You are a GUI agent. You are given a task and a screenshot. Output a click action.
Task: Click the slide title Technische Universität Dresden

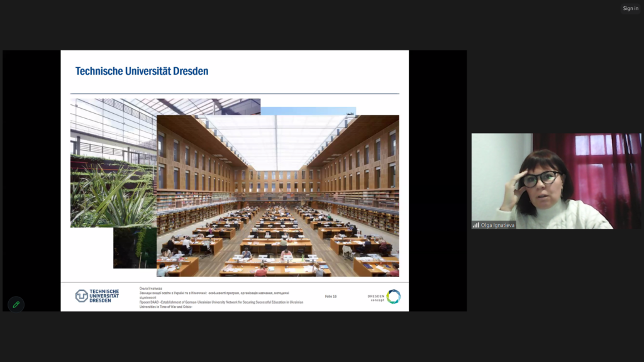(142, 72)
